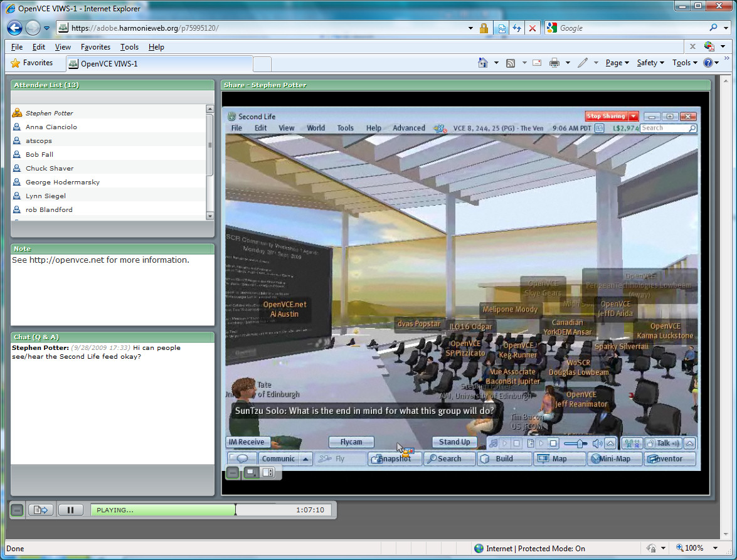Click the blue Help question mark icon
Image resolution: width=737 pixels, height=560 pixels.
(x=708, y=63)
